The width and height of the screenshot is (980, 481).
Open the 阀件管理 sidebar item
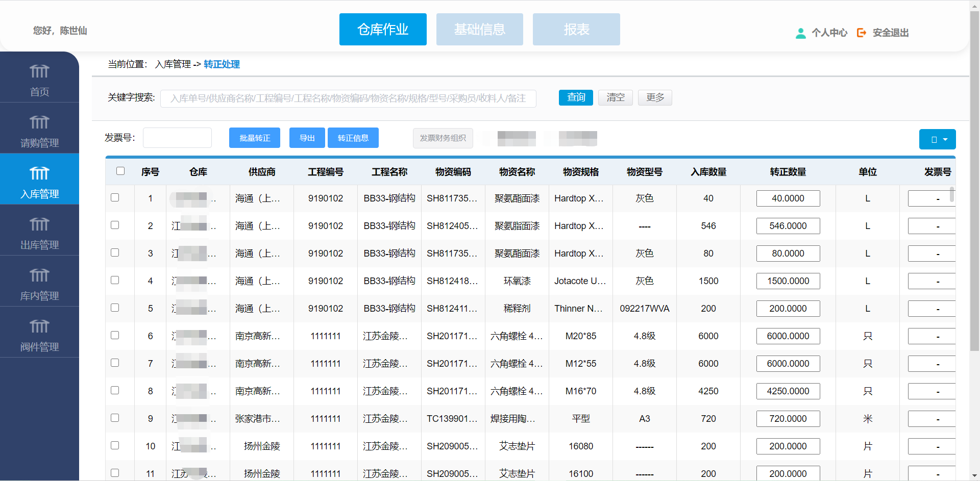[39, 326]
